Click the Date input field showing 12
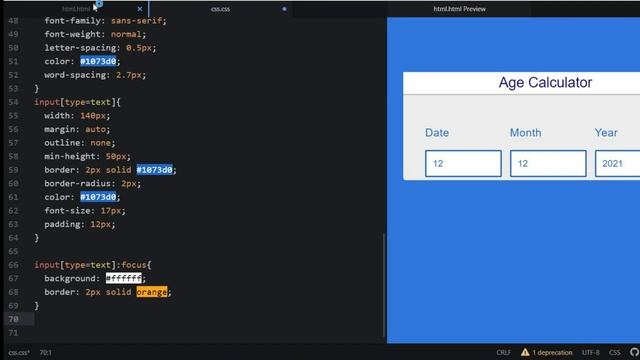The width and height of the screenshot is (640, 360). (463, 164)
